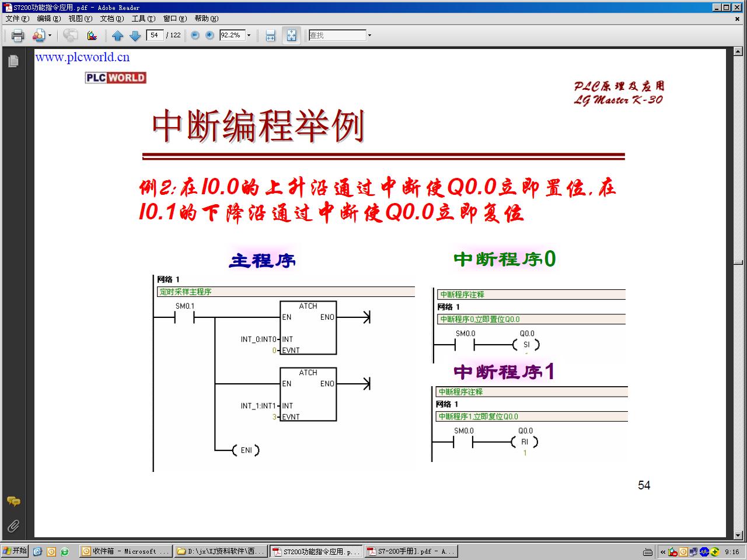
Task: Toggle the fit page view button
Action: pos(291,36)
